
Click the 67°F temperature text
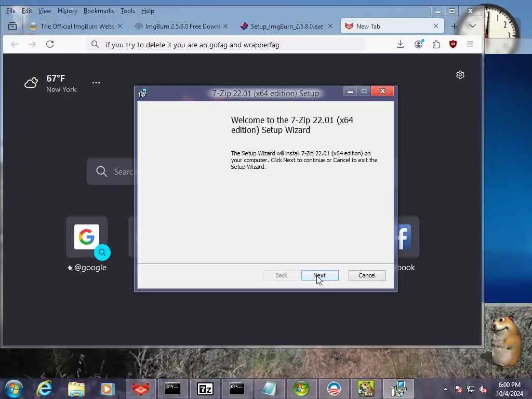pyautogui.click(x=56, y=78)
